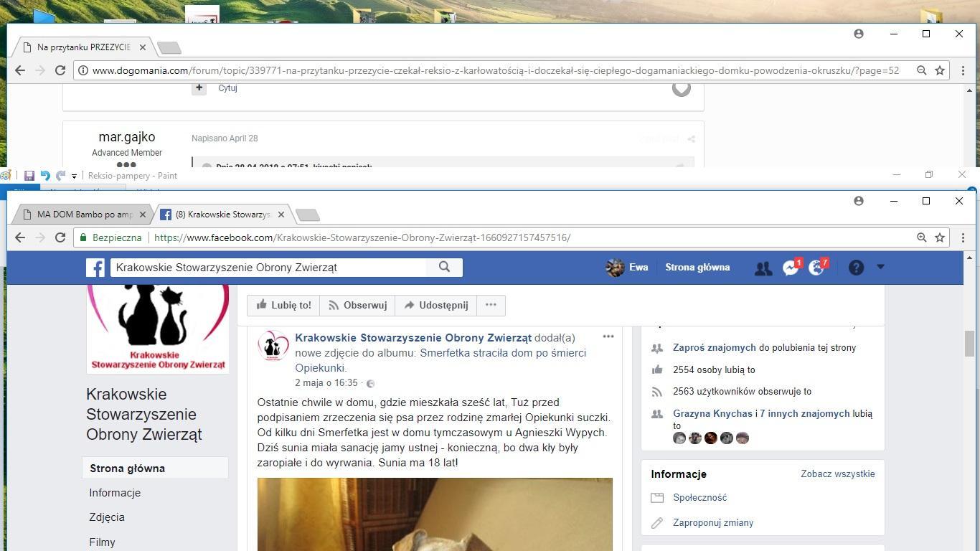Click the Facebook search magnifier button

(x=445, y=267)
